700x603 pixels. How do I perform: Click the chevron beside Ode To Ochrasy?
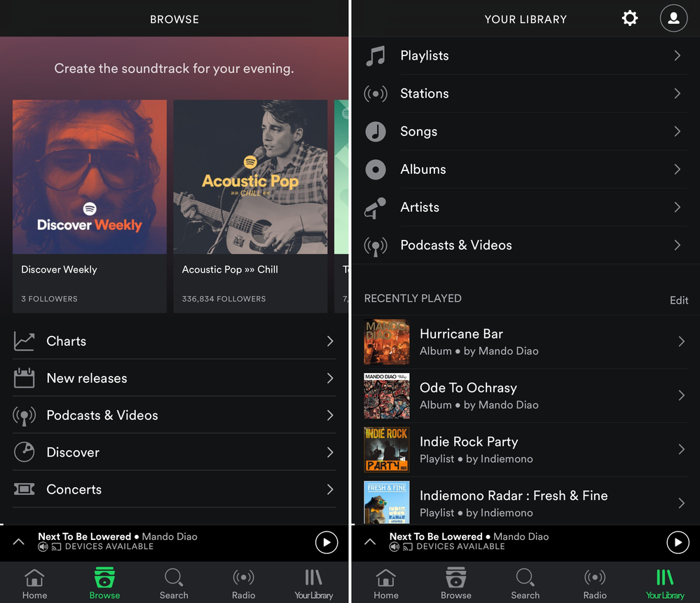681,395
